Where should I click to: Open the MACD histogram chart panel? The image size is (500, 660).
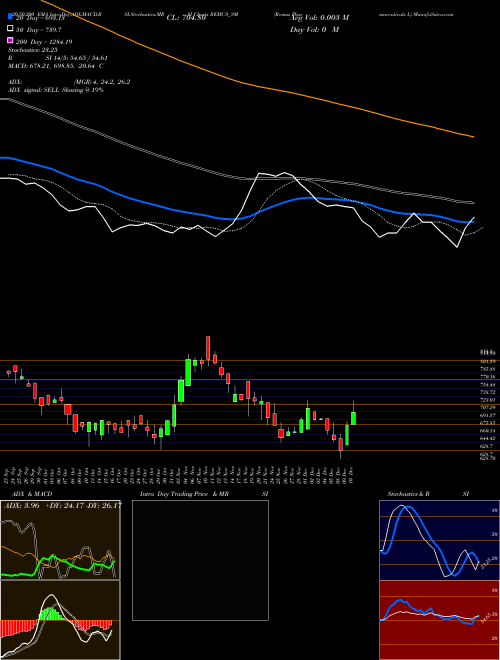tap(60, 620)
